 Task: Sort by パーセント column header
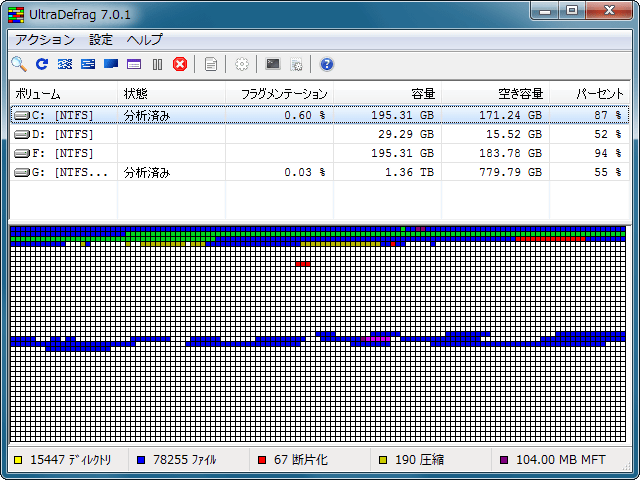point(589,94)
